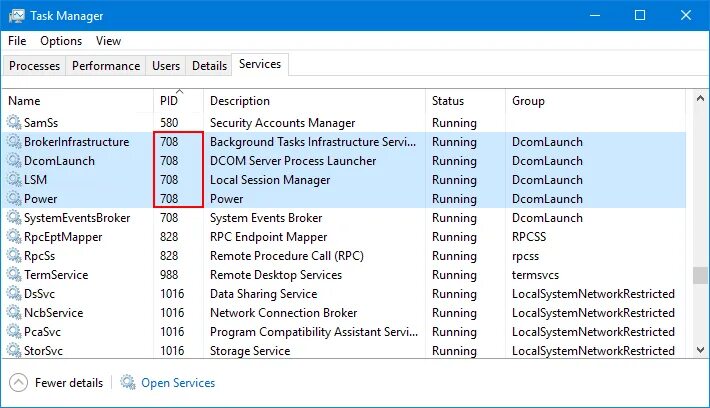This screenshot has width=710, height=408.
Task: Click the Open Services link
Action: (x=178, y=383)
